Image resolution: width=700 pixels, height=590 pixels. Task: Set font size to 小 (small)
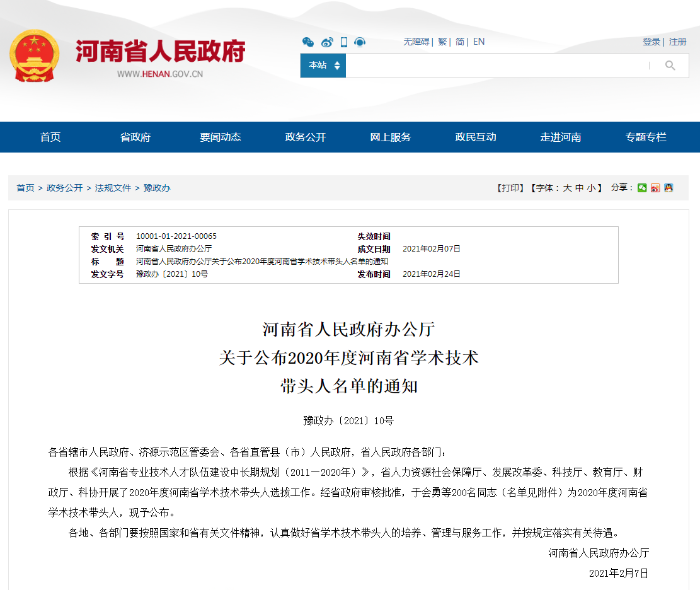pyautogui.click(x=591, y=188)
